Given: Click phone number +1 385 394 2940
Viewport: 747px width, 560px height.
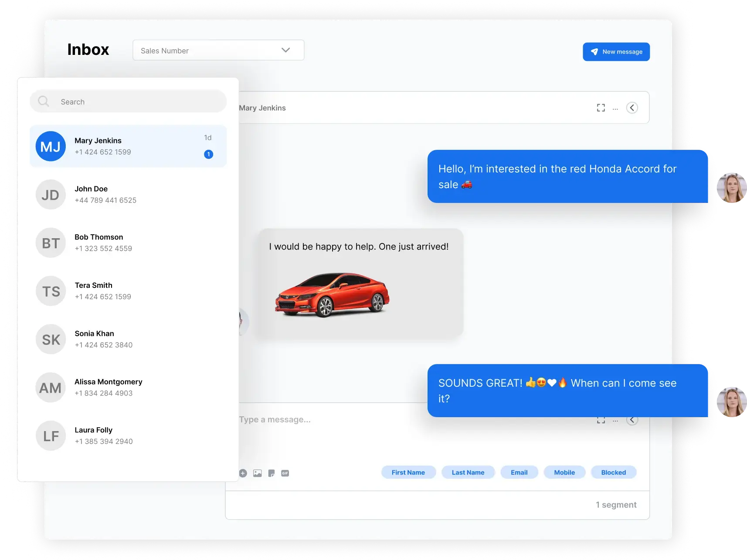Looking at the screenshot, I should point(104,442).
